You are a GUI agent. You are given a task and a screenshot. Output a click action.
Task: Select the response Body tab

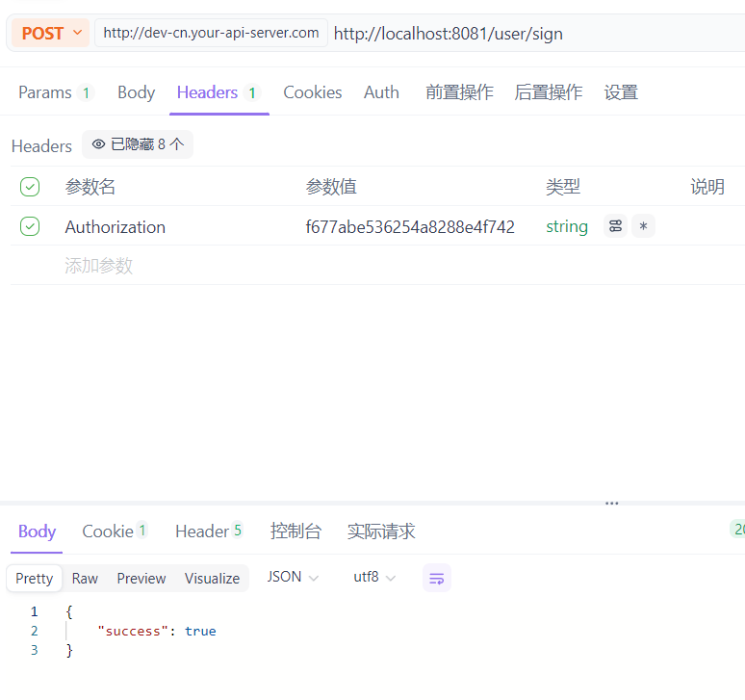(x=37, y=531)
